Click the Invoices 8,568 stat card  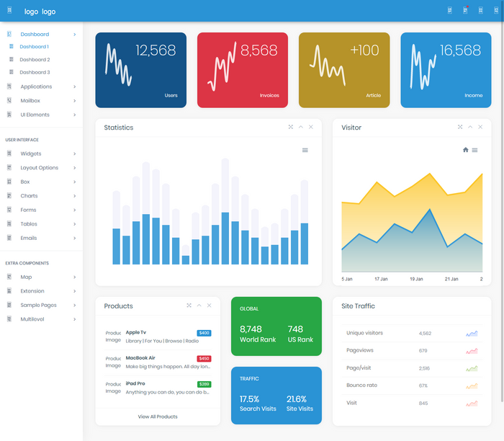243,70
